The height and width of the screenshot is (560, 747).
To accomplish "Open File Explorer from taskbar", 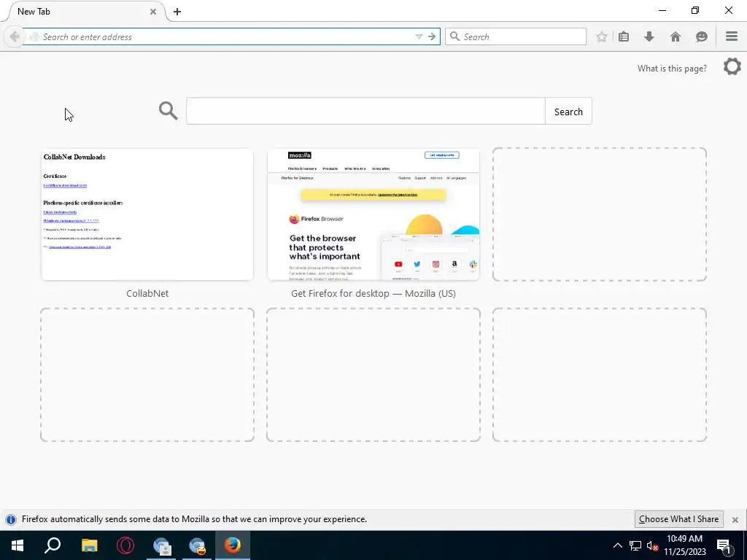I will (89, 545).
